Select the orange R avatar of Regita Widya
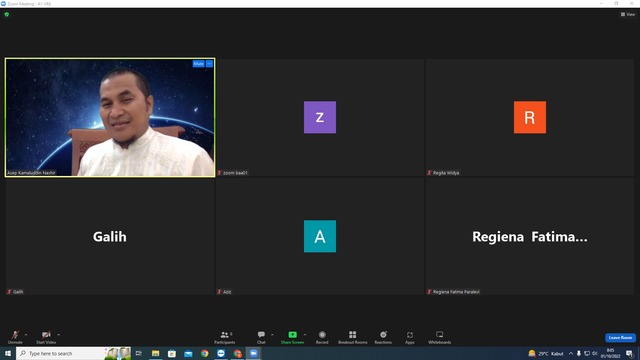This screenshot has width=640, height=360. [x=530, y=117]
